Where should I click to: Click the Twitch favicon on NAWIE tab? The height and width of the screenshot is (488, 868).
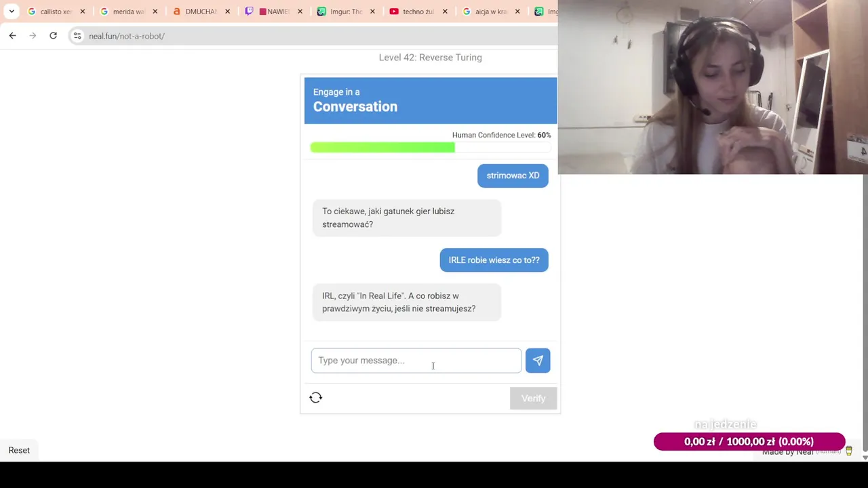coord(249,12)
